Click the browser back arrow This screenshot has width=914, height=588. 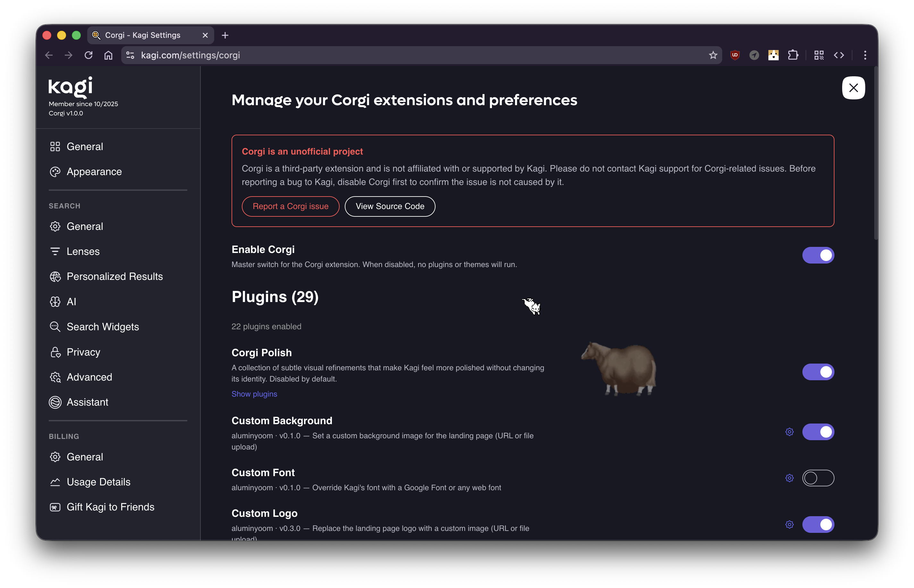coord(49,55)
